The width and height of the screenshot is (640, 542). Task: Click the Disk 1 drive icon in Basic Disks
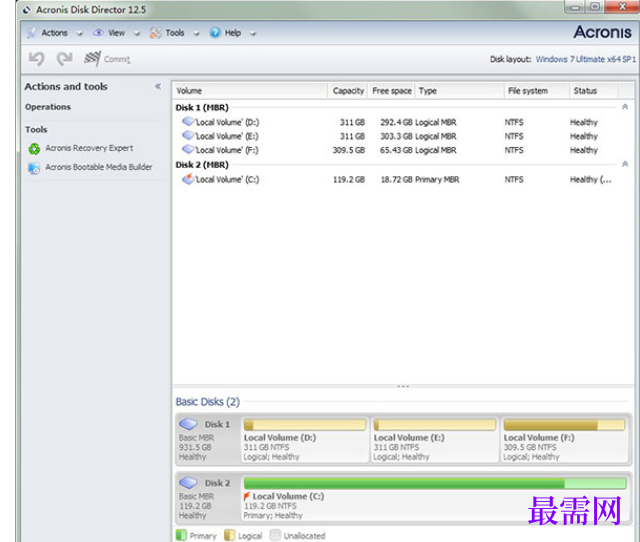point(188,424)
